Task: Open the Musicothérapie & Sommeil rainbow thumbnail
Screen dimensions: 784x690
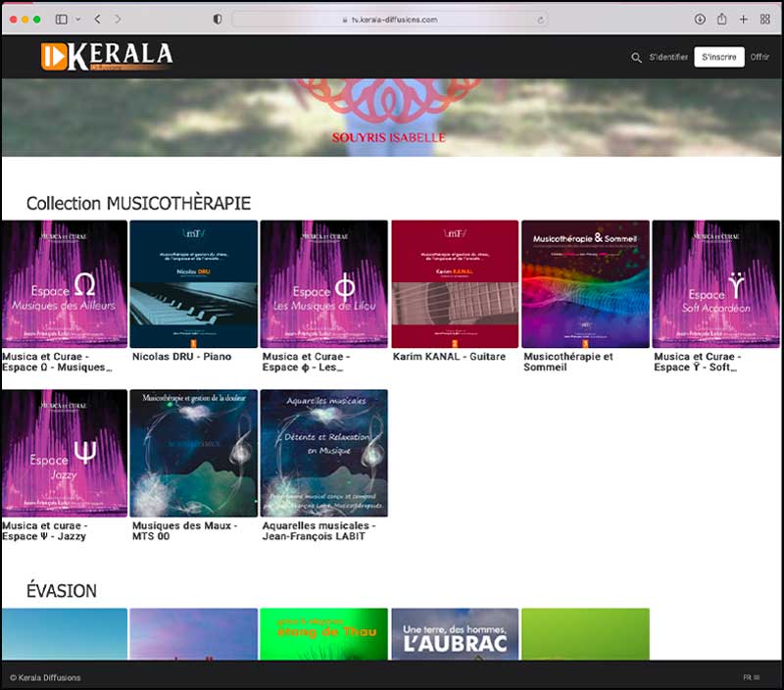Action: 585,284
